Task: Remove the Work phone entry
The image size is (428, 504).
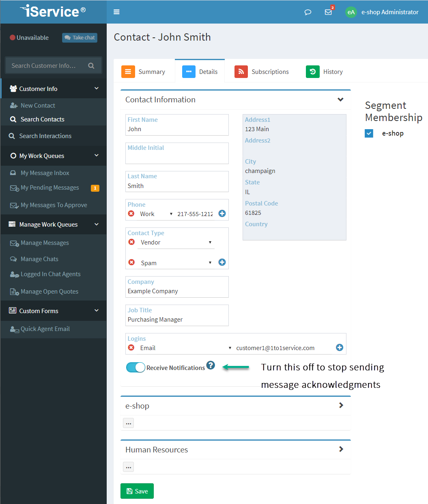Action: (131, 214)
